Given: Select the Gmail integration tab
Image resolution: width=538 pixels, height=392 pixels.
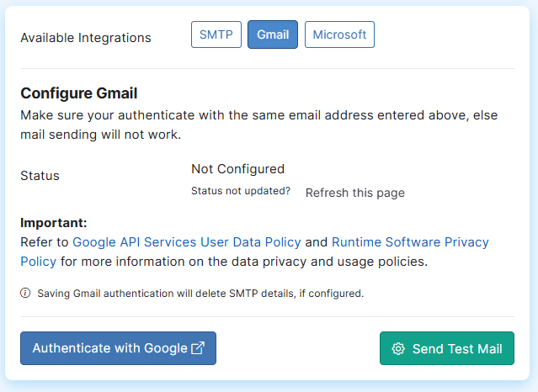Looking at the screenshot, I should point(273,34).
